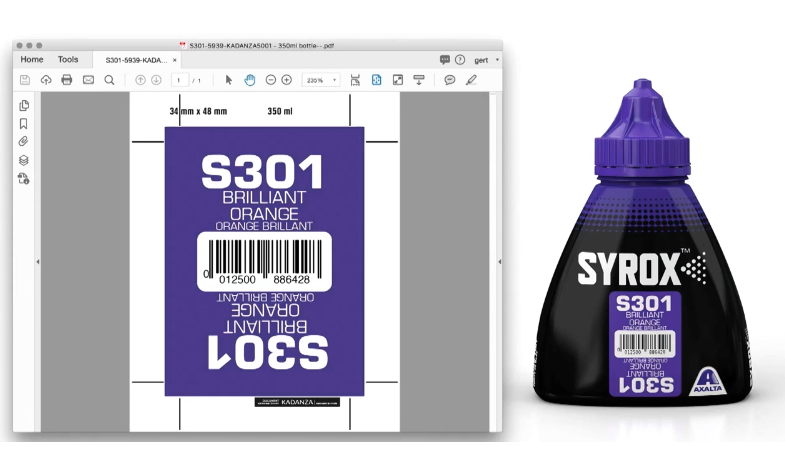Go to next page arrow
Viewport: 785px width, 449px height.
click(156, 80)
